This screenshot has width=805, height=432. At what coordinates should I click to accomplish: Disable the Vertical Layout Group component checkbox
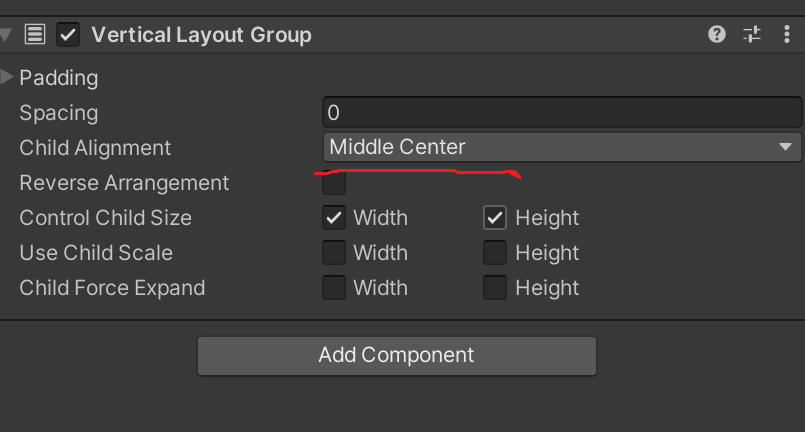[68, 35]
